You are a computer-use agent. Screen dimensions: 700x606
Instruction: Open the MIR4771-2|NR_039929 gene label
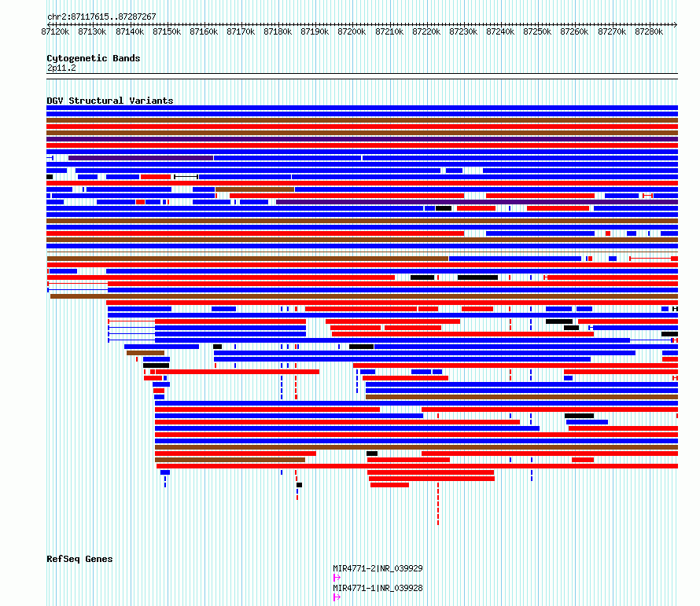coord(378,568)
